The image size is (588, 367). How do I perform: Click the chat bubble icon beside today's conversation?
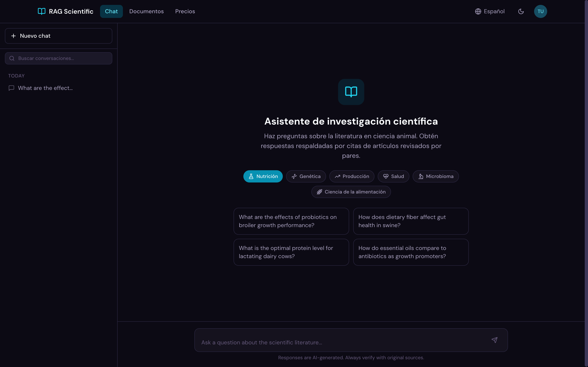[11, 88]
